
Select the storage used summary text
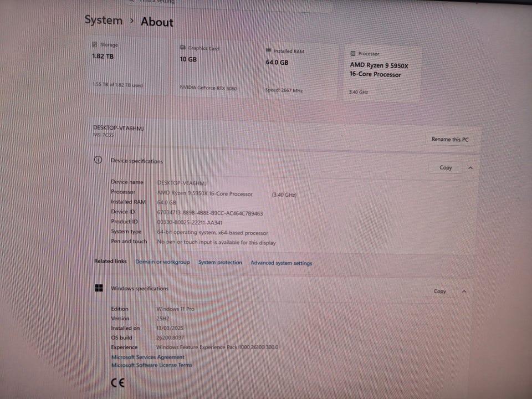117,84
